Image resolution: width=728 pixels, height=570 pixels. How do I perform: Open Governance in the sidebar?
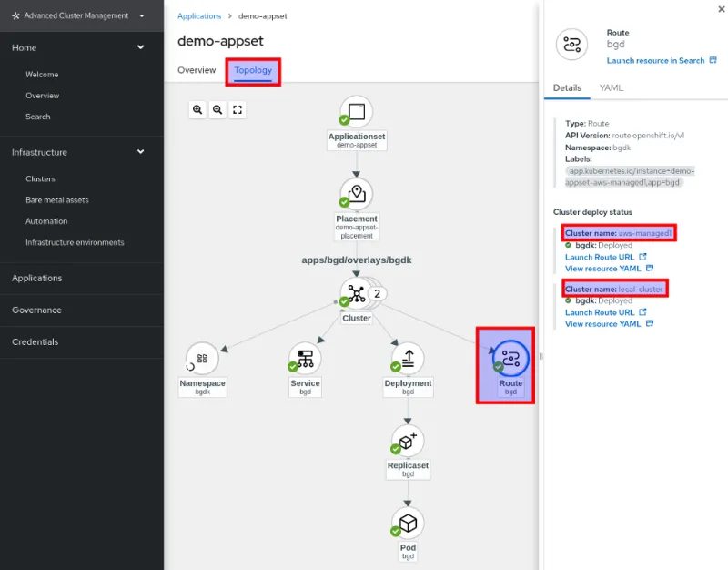tap(36, 310)
